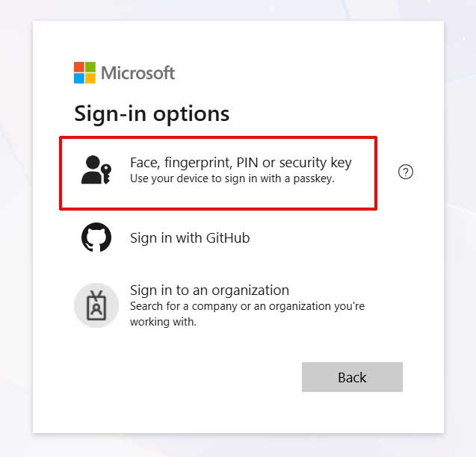Click the passkey person-with-key icon
The width and height of the screenshot is (476, 457).
pos(95,170)
